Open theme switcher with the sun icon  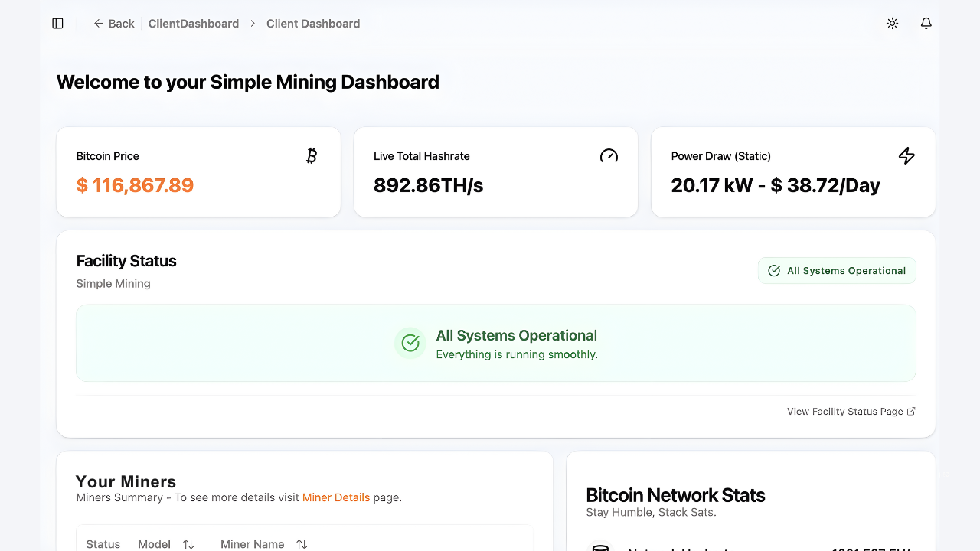point(892,23)
